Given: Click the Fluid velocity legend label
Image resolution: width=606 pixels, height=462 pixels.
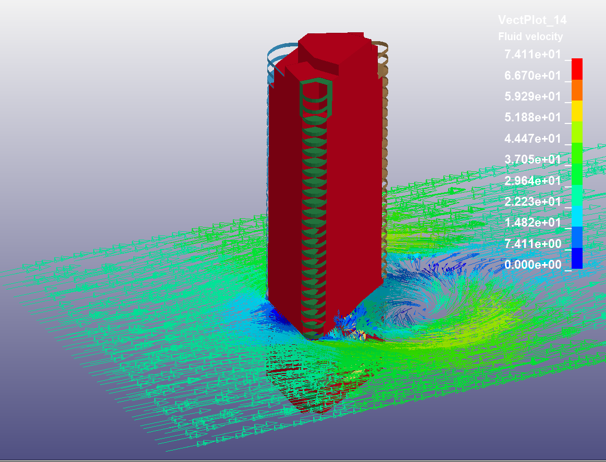Looking at the screenshot, I should [x=530, y=37].
